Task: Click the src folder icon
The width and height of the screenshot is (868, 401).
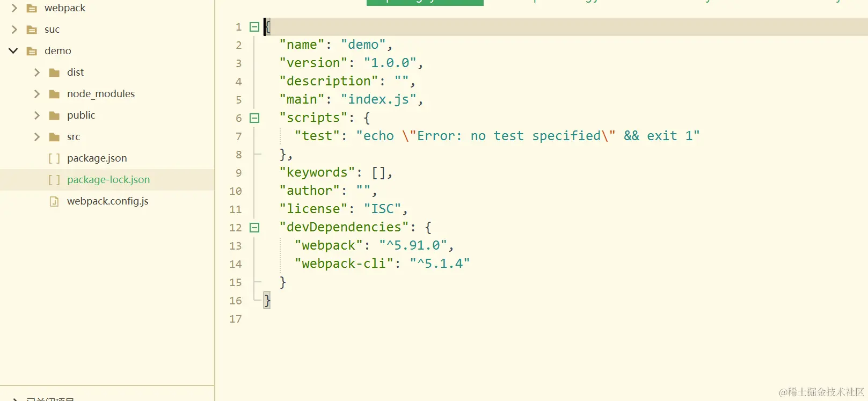Action: click(x=54, y=137)
